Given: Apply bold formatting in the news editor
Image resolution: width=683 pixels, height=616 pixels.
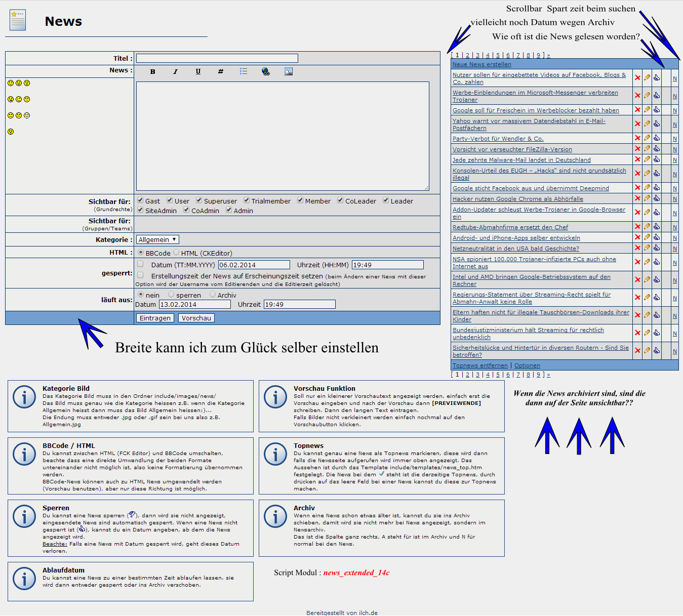Looking at the screenshot, I should coord(152,71).
